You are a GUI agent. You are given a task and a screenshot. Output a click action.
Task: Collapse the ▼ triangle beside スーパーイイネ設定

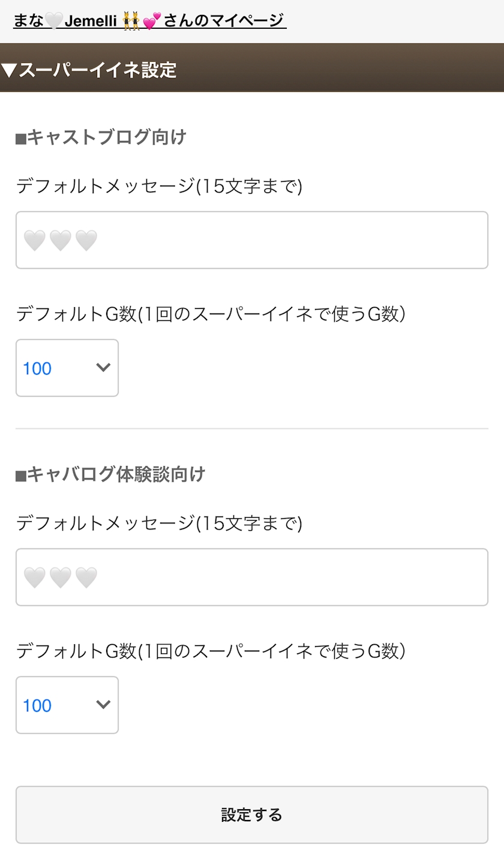point(9,70)
